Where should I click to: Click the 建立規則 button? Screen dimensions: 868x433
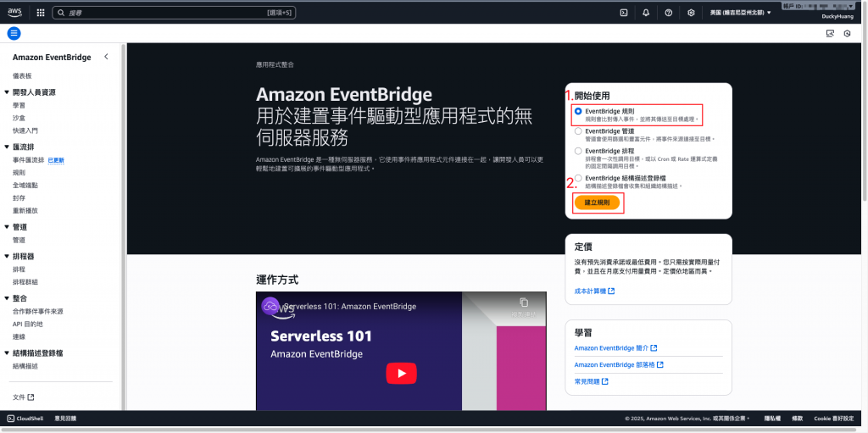tap(597, 203)
